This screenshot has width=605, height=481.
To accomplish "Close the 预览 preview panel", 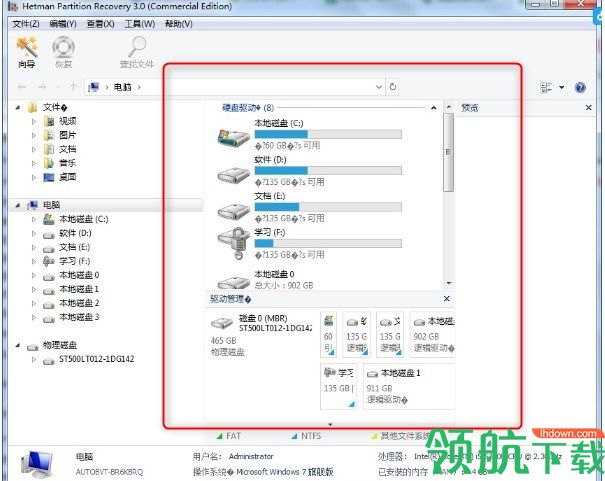I will coord(588,108).
